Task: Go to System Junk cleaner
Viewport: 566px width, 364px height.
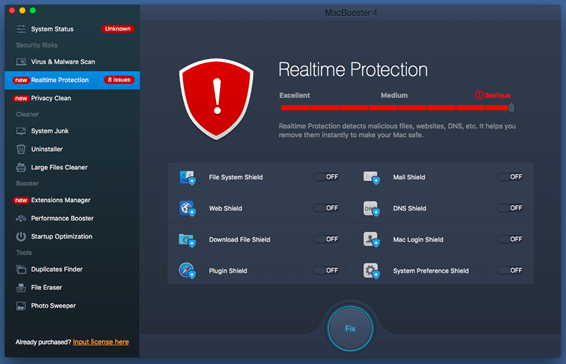Action: pyautogui.click(x=72, y=131)
